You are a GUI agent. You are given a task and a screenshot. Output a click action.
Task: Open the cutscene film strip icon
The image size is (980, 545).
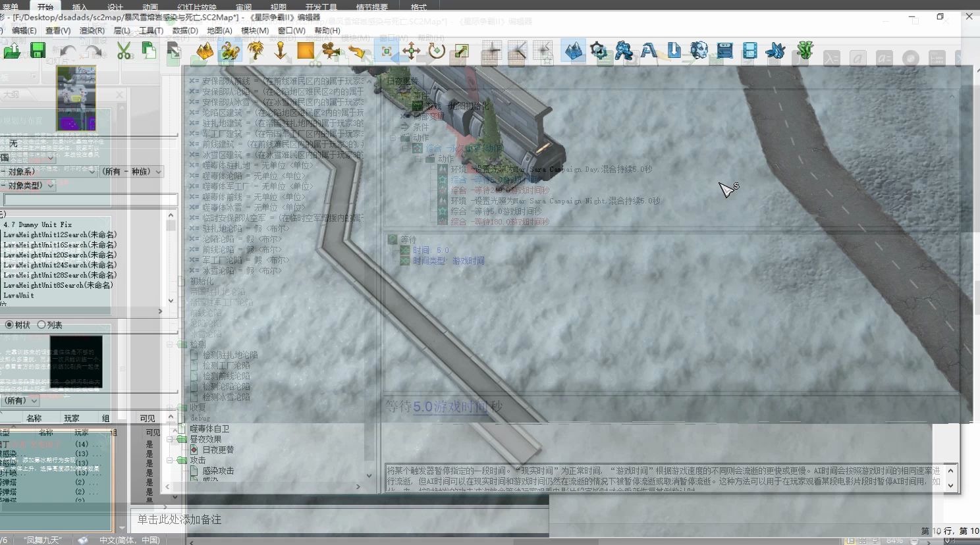749,51
